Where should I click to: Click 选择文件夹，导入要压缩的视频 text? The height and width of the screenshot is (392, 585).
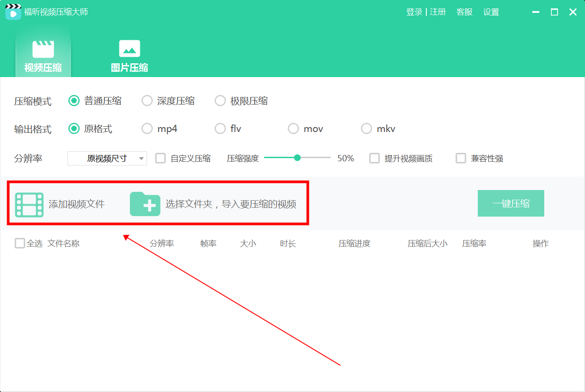(x=231, y=204)
